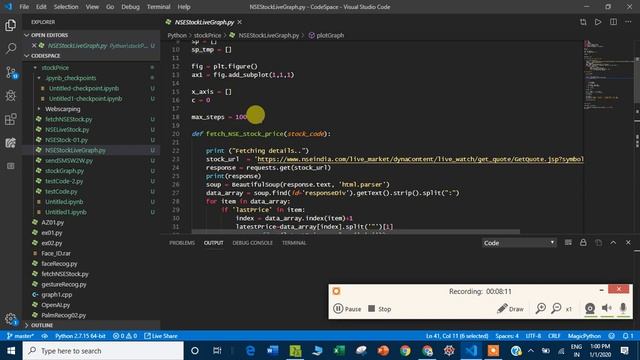The height and width of the screenshot is (360, 640).
Task: Stop the screen recording
Action: [380, 309]
